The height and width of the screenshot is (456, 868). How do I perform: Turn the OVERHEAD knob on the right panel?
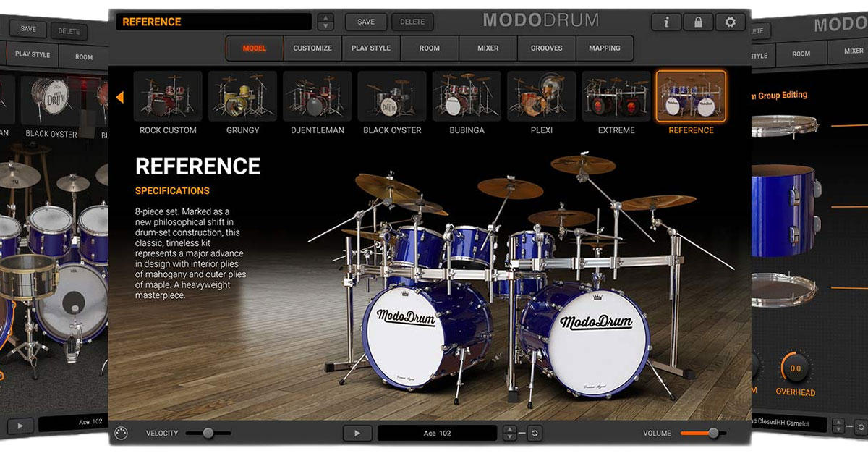(796, 368)
